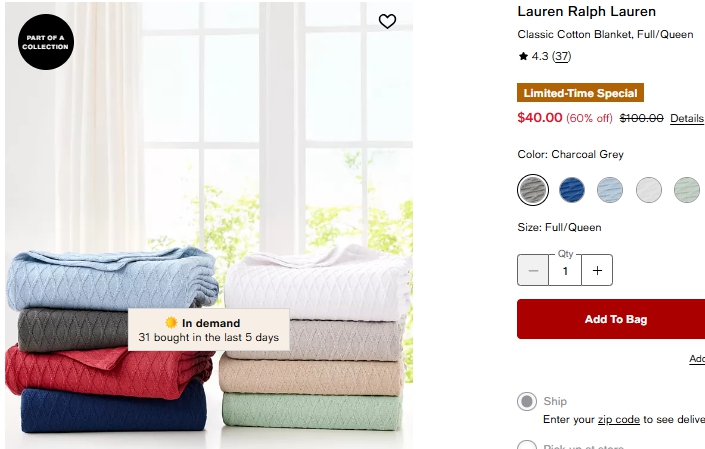Select the Ship delivery radio button
The height and width of the screenshot is (449, 705).
pos(527,401)
